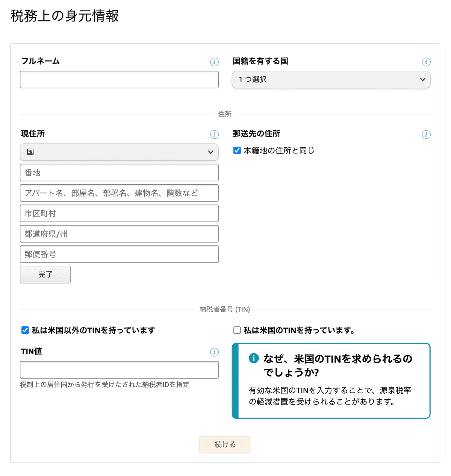This screenshot has width=451, height=476.
Task: Focus the 都道府県/州 field
Action: tap(119, 234)
